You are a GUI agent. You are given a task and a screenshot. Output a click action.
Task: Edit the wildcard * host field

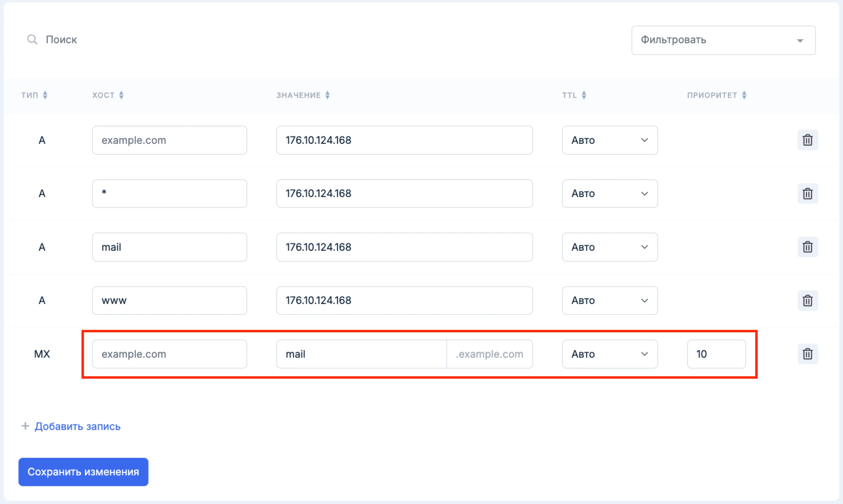170,194
